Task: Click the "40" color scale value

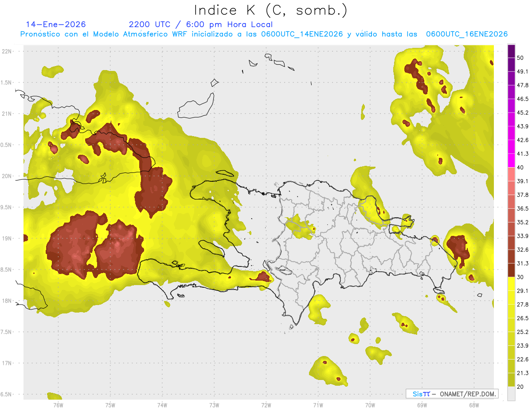Action: [x=521, y=168]
